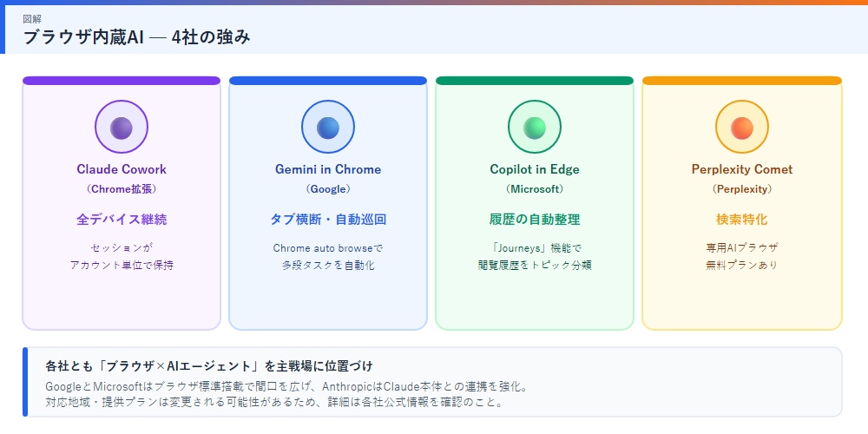Viewport: 868px width, 434px height.
Task: Select the Gemini in Chrome heading
Action: (x=328, y=169)
